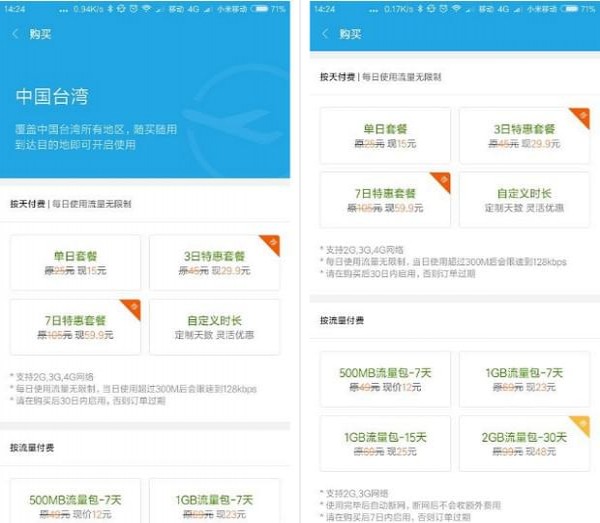Click the orange badge on left 3日特惠套餐 card
Screen dimensions: 600x523
point(270,244)
